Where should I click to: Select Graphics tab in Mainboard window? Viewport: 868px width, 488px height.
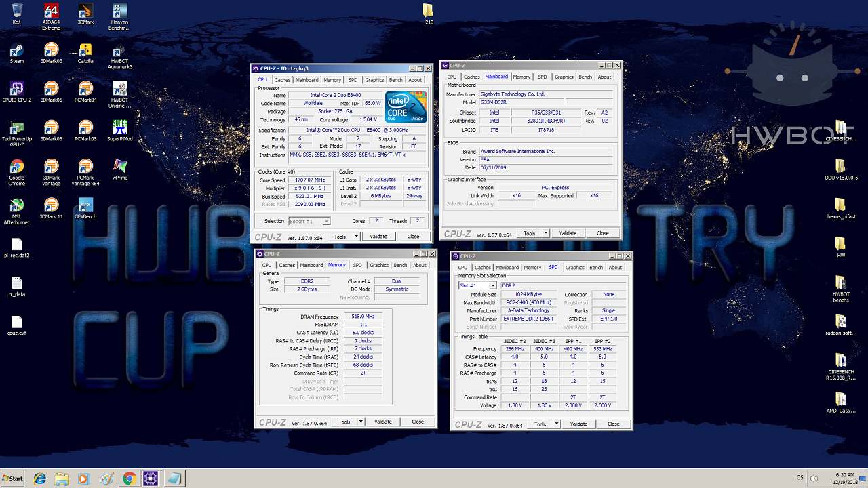[564, 77]
